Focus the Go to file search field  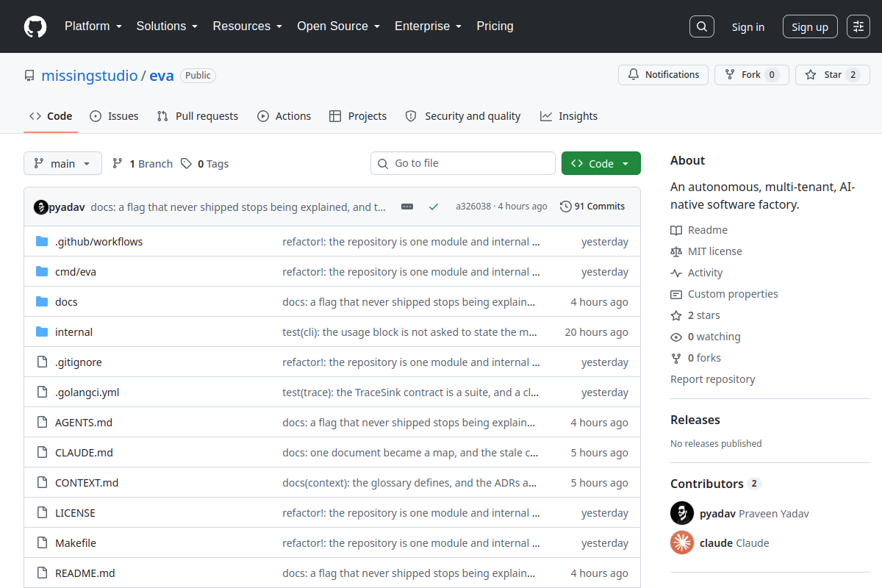pyautogui.click(x=463, y=163)
